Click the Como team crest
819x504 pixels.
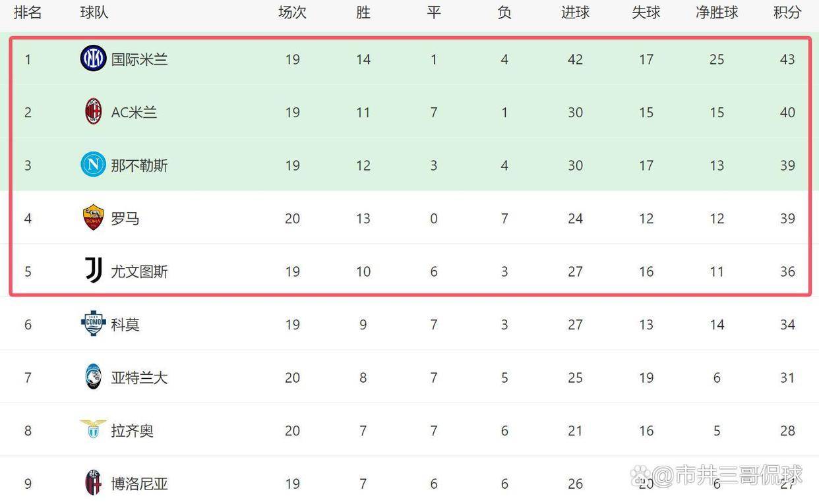[x=93, y=324]
